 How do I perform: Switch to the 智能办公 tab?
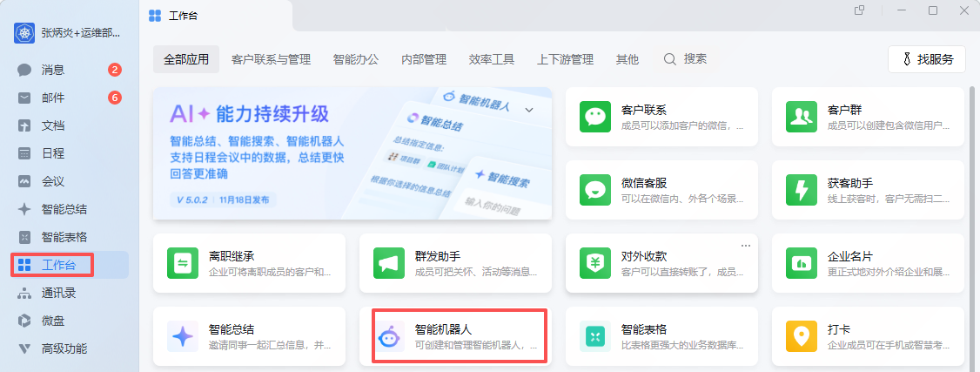(x=356, y=59)
